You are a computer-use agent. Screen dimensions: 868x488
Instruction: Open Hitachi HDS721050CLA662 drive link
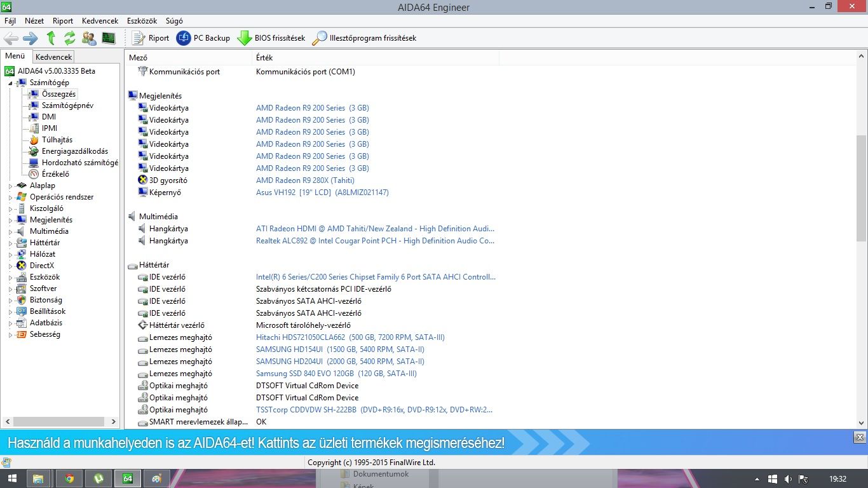tap(350, 337)
